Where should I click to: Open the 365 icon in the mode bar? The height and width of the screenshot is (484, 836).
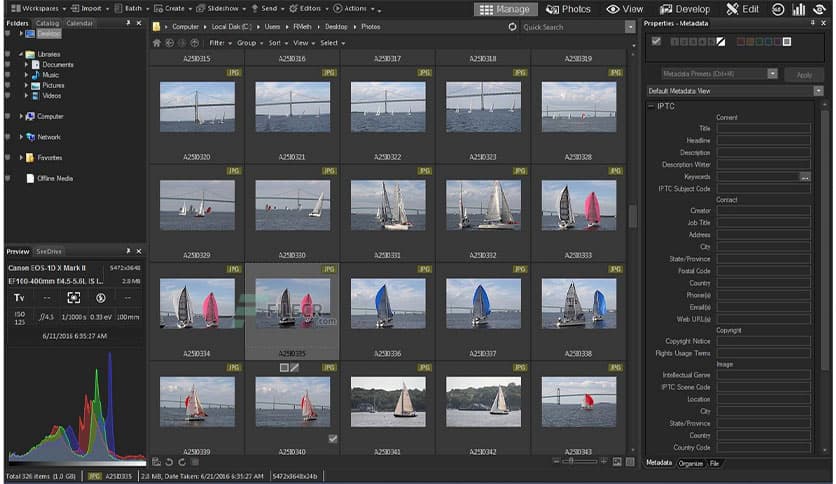click(778, 10)
